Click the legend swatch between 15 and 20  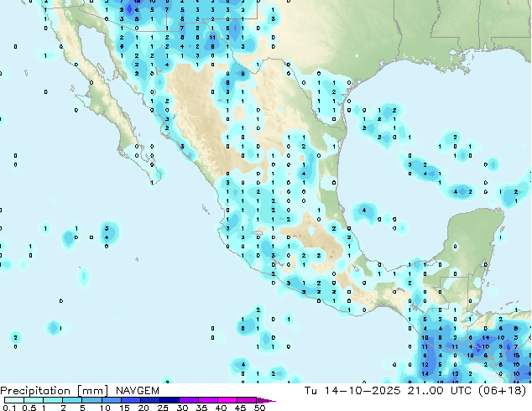click(x=130, y=400)
